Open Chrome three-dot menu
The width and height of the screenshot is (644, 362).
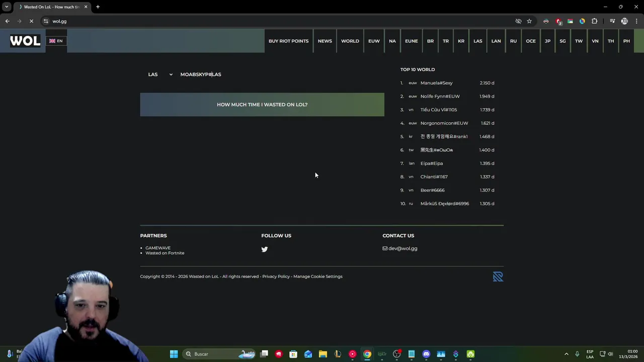pos(637,21)
